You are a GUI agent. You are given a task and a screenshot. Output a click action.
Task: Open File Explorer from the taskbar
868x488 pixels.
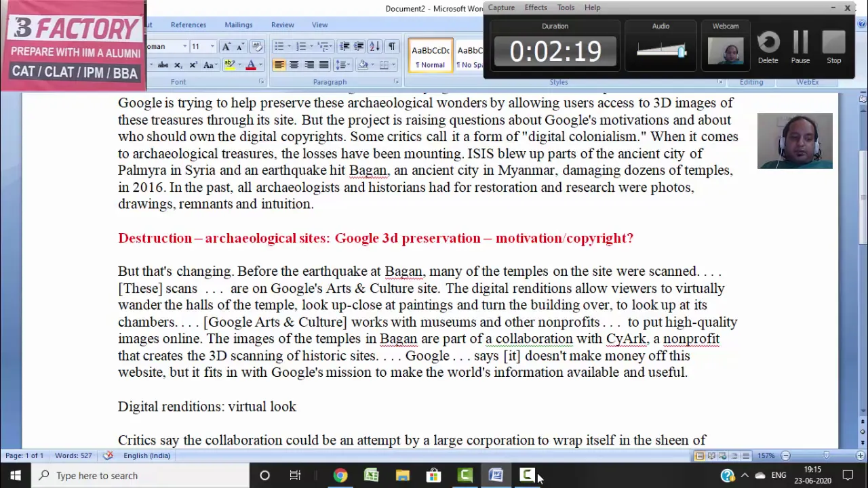(x=403, y=475)
